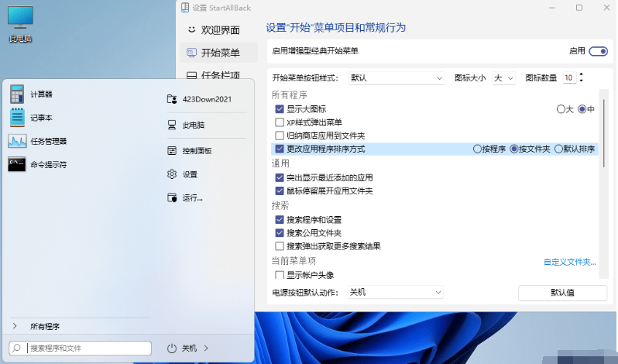This screenshot has height=364, width=618.
Task: Open 自定义文件夹... link
Action: coord(569,262)
